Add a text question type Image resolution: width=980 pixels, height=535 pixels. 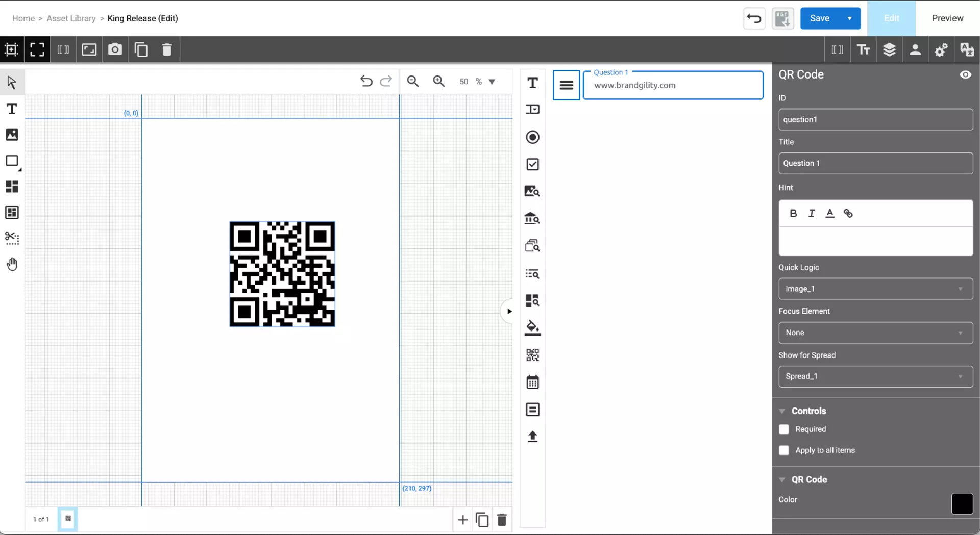(532, 83)
